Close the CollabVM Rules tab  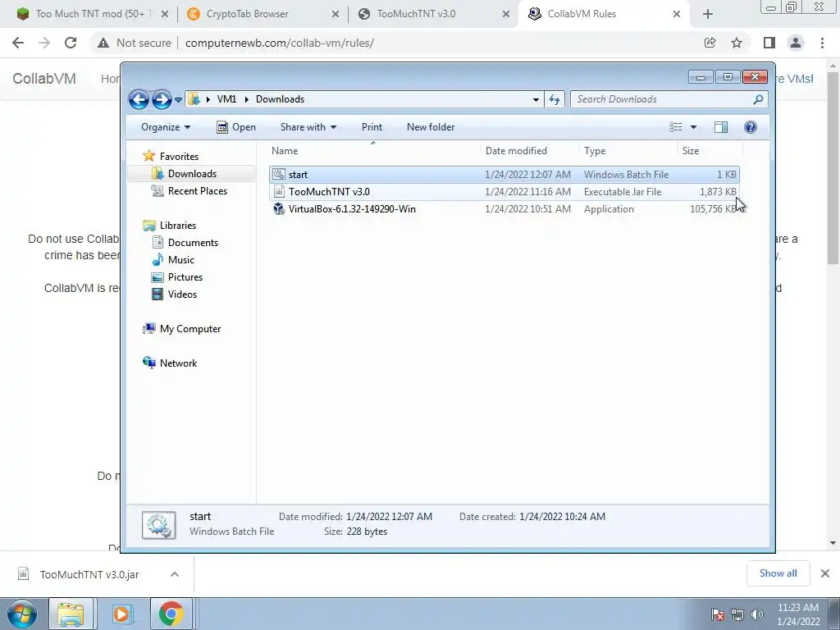click(677, 14)
